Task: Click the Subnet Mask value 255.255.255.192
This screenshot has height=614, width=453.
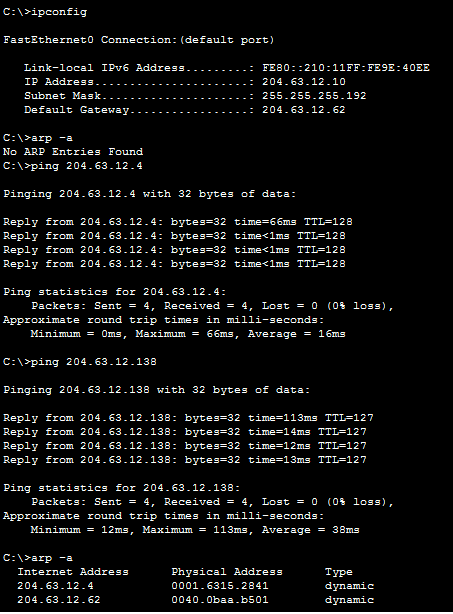Action: click(x=314, y=96)
